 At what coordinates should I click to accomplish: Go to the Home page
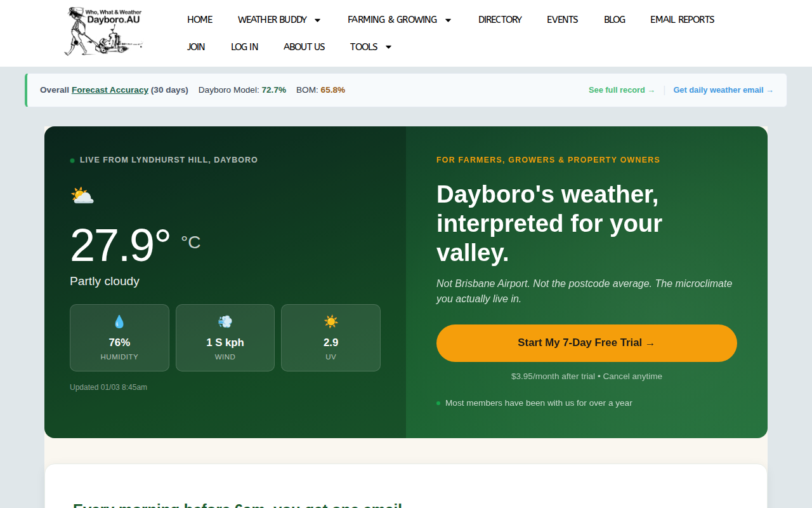[x=200, y=20]
